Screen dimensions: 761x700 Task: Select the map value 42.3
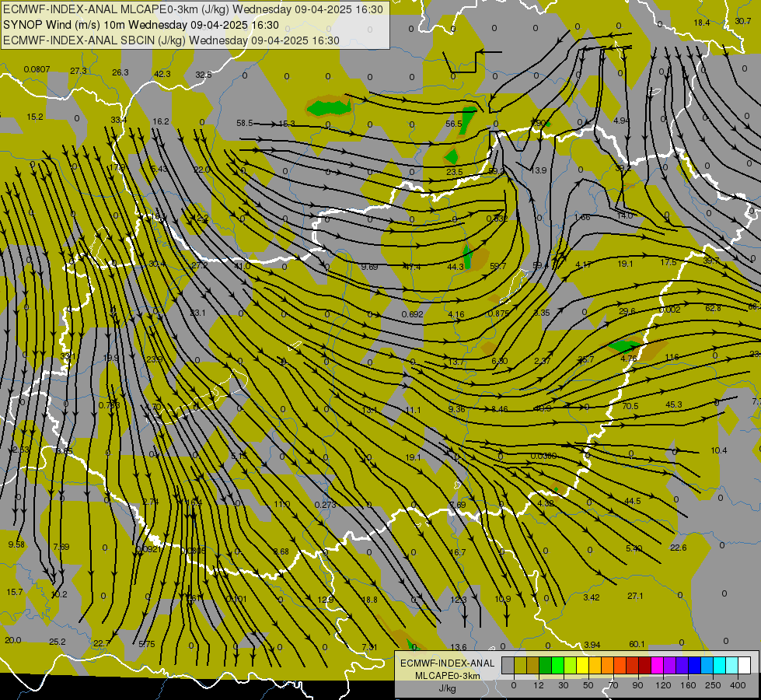(x=162, y=74)
